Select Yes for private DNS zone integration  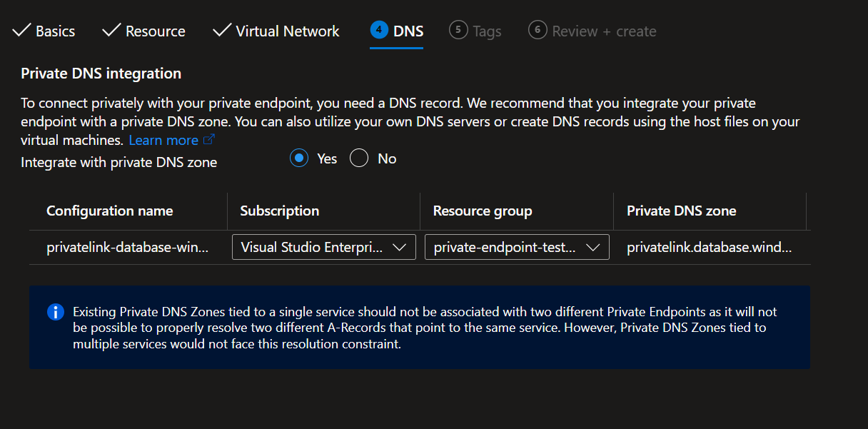tap(299, 158)
